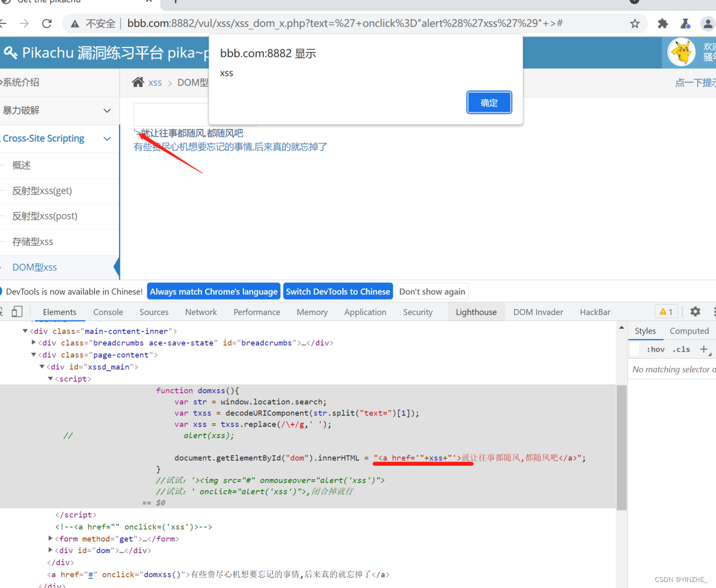Select the anchor with onclick domxss()
Image resolution: width=716 pixels, height=588 pixels.
tap(218, 574)
